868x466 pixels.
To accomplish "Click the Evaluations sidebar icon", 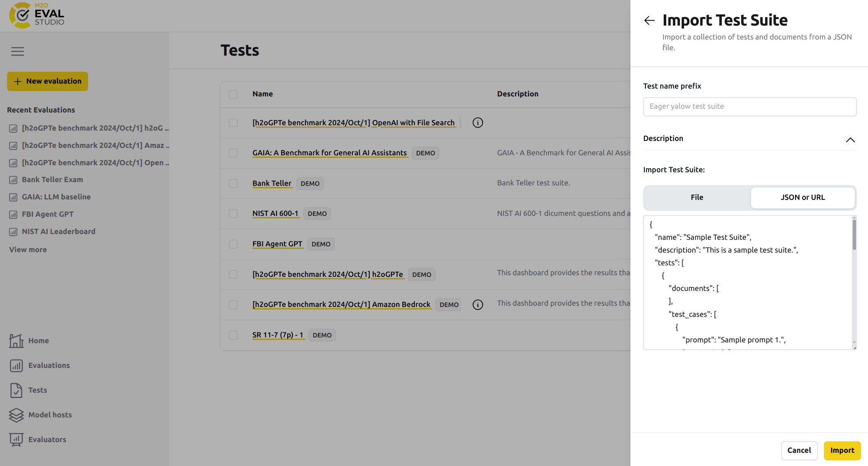I will [x=16, y=365].
